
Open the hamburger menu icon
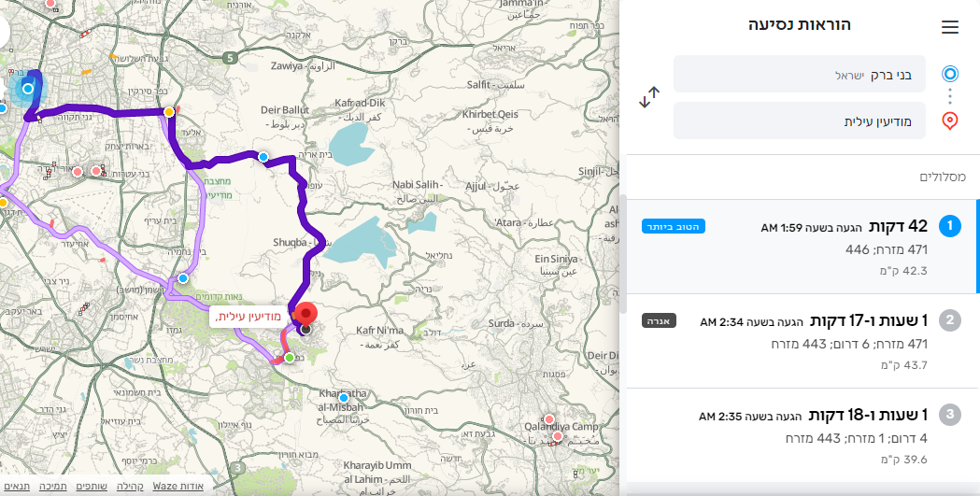[949, 27]
